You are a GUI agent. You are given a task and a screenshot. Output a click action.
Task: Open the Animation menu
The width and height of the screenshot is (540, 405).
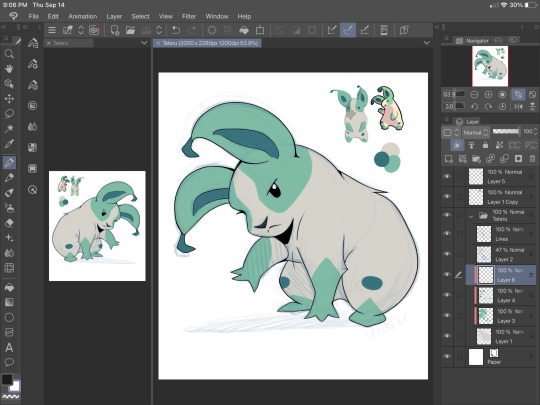[83, 16]
